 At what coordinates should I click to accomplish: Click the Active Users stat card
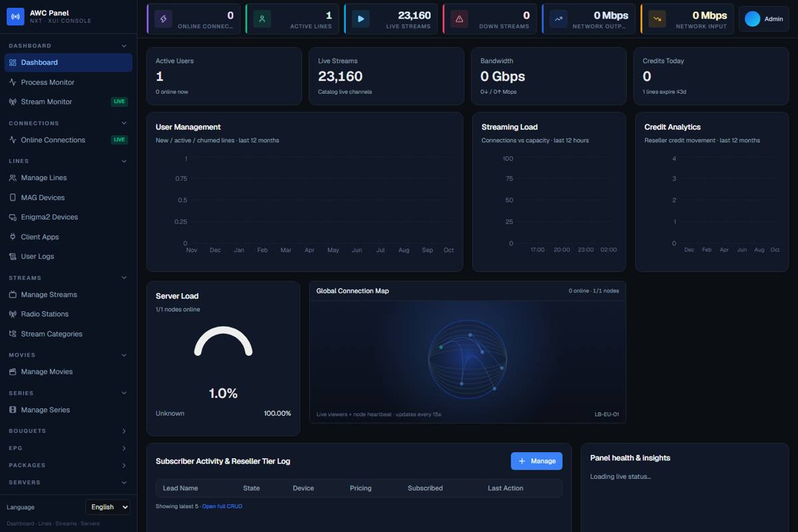[x=224, y=76]
